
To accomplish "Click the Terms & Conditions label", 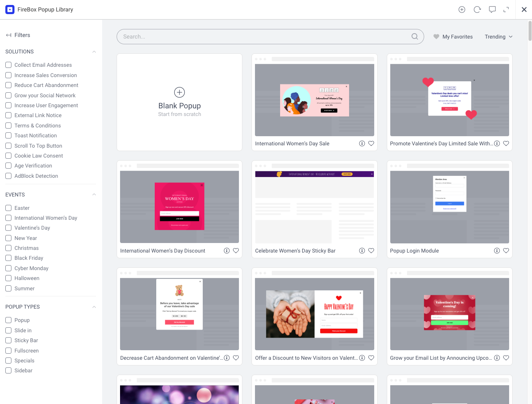I will pos(38,126).
